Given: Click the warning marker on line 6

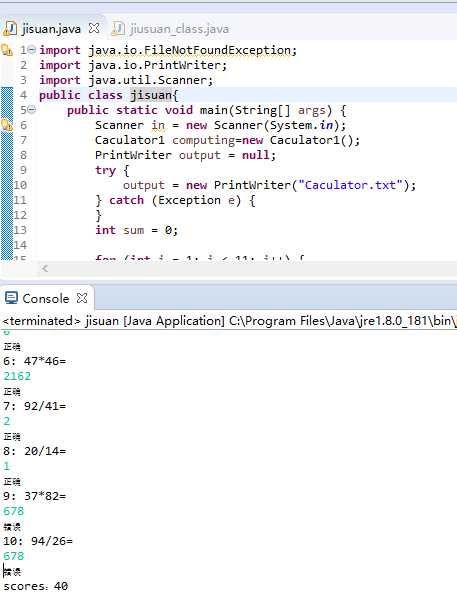Looking at the screenshot, I should click(x=7, y=125).
